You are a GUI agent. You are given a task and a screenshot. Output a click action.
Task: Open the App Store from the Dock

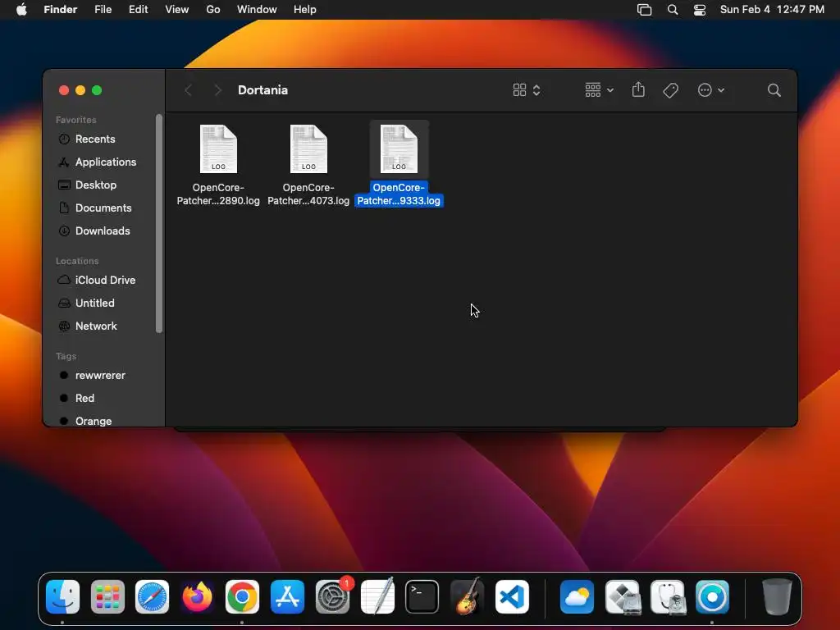point(288,597)
